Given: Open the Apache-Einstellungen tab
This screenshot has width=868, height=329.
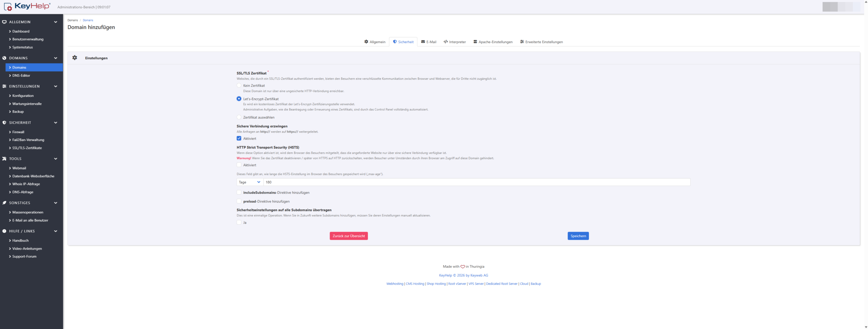Looking at the screenshot, I should [493, 42].
